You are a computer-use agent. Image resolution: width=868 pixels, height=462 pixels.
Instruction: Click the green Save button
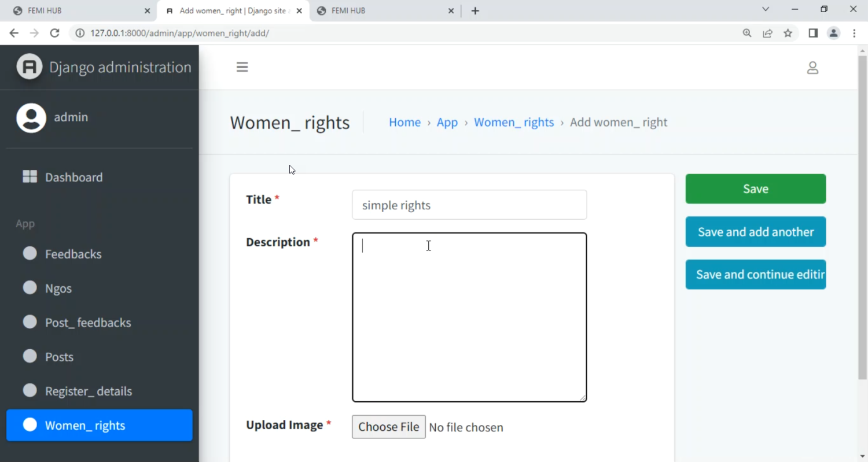(755, 189)
